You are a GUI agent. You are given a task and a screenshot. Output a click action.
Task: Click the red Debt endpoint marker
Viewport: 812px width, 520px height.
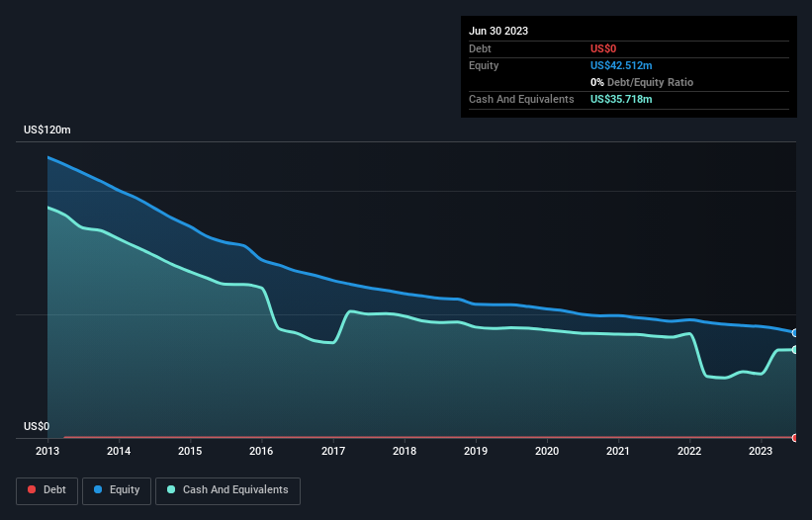coord(795,438)
